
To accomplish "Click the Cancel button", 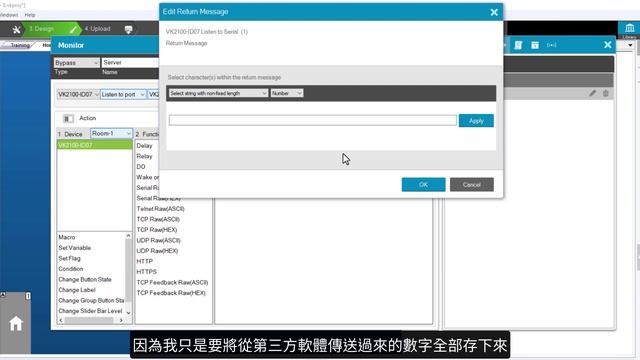I will pyautogui.click(x=471, y=184).
